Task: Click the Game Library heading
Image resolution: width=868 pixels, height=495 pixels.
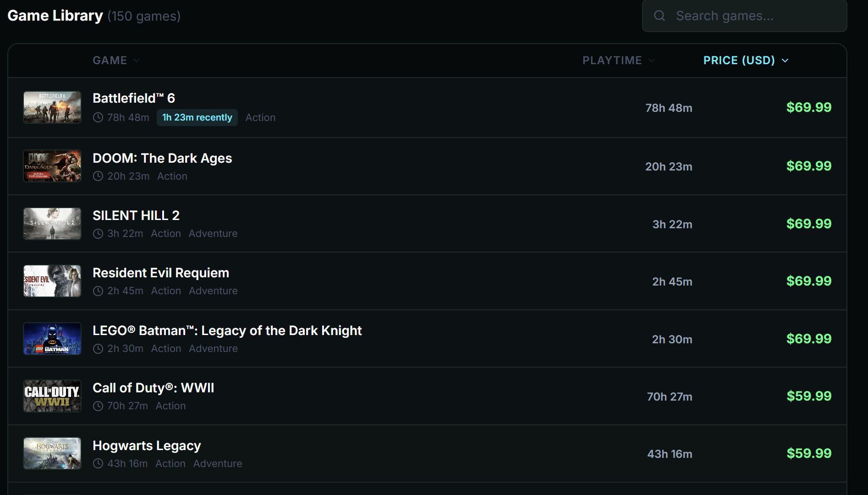Action: 55,16
